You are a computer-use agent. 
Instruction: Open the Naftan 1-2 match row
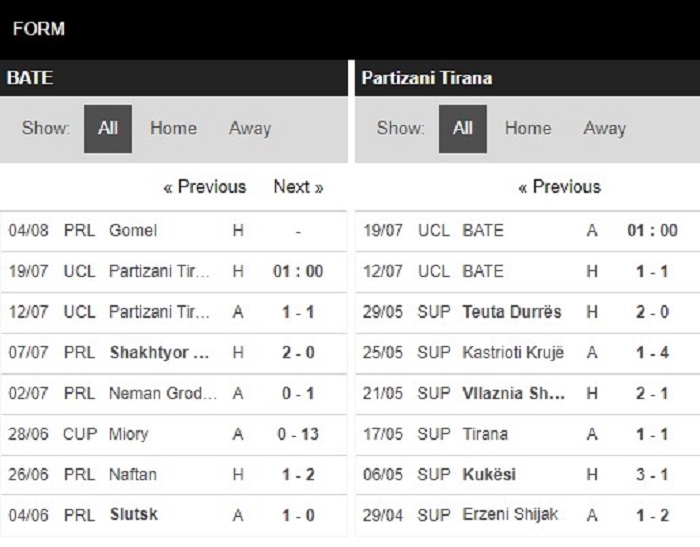[173, 474]
